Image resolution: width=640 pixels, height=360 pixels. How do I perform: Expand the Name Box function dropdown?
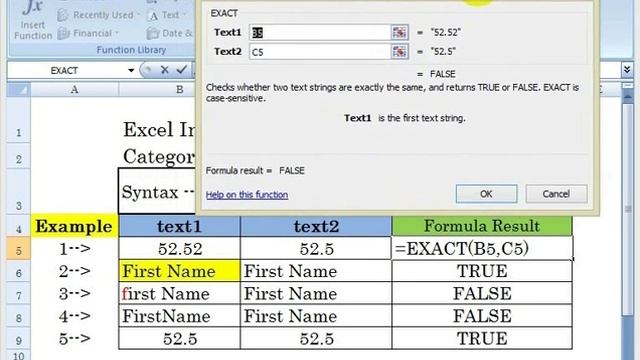click(131, 71)
